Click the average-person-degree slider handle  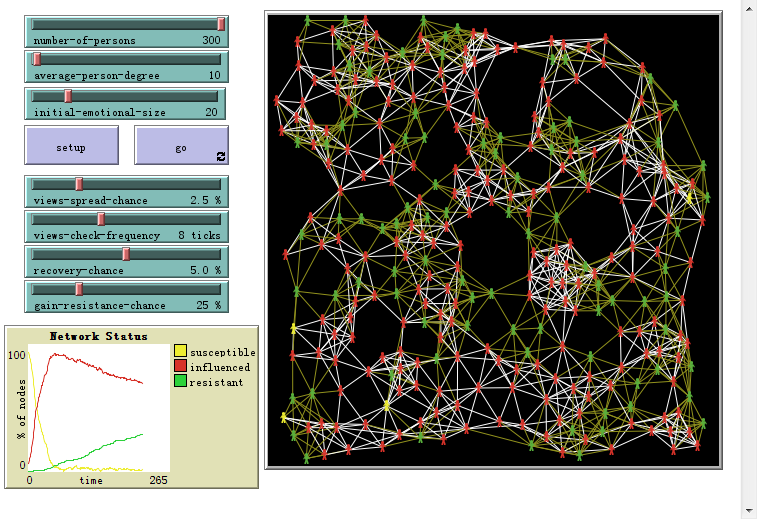pos(37,60)
